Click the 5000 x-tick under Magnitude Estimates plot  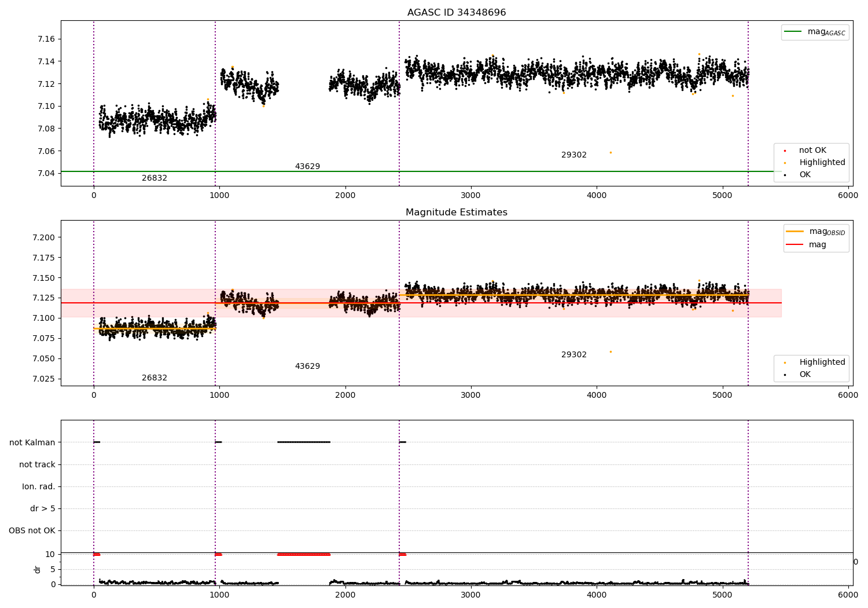[x=723, y=395]
